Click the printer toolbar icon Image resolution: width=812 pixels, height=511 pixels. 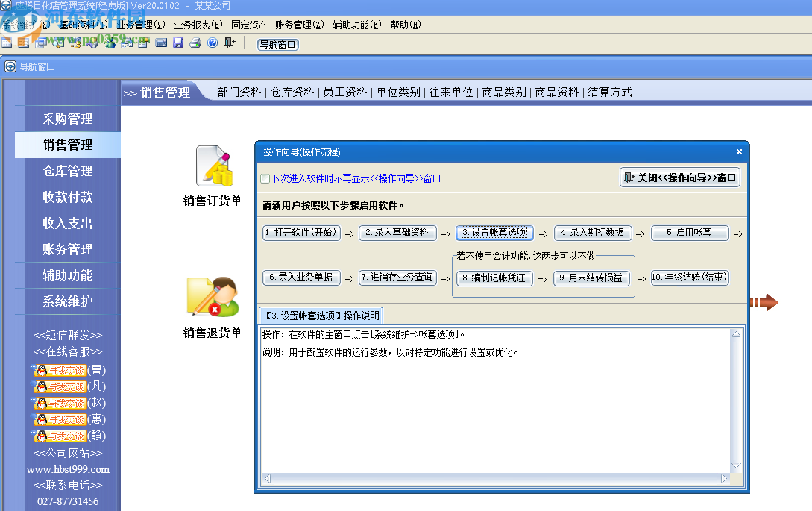pos(195,43)
